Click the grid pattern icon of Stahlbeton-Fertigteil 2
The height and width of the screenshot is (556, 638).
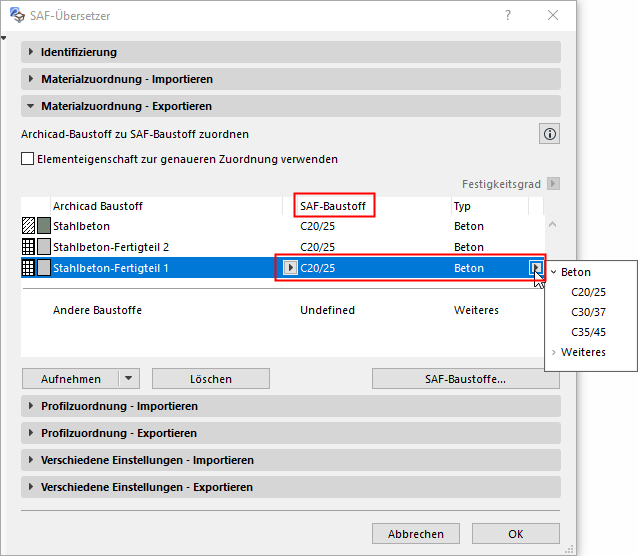pos(28,247)
